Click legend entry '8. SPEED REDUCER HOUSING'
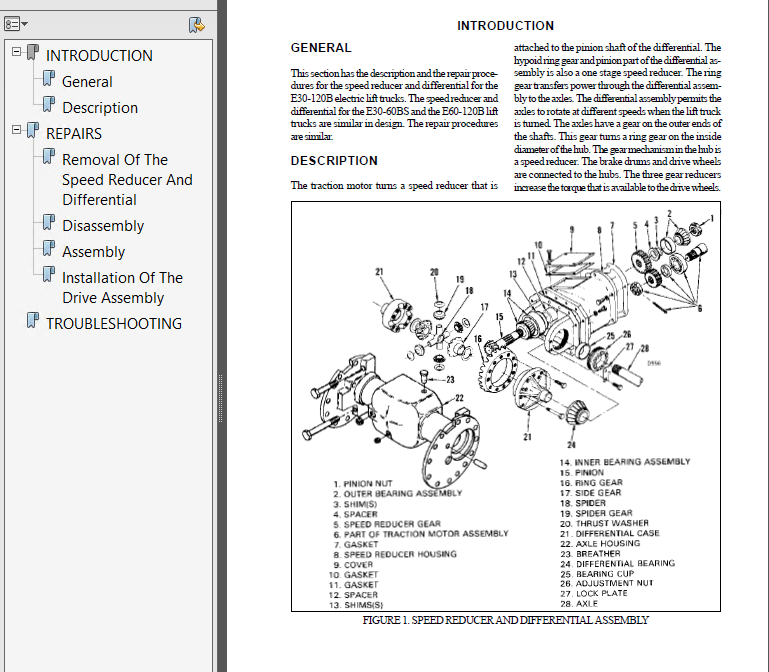Image resolution: width=769 pixels, height=672 pixels. [x=395, y=554]
